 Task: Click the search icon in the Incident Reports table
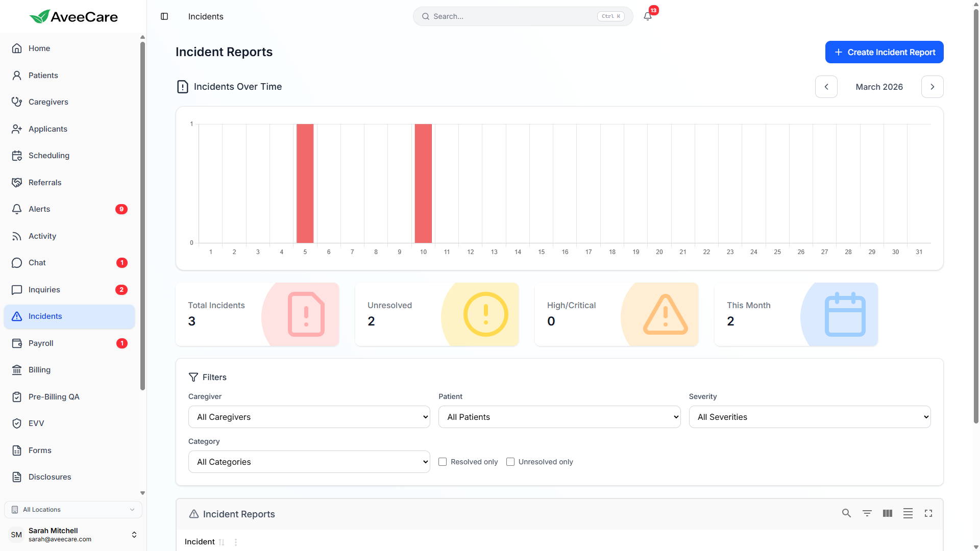[x=847, y=513]
